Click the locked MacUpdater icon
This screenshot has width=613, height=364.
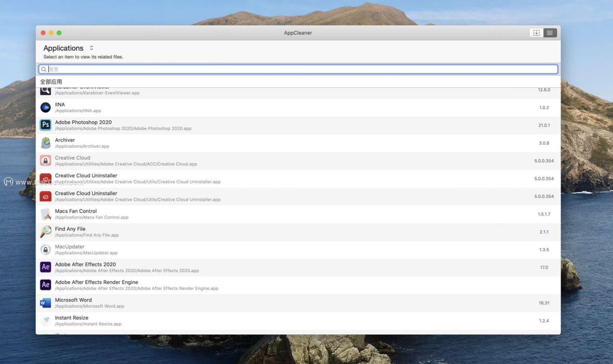45,250
